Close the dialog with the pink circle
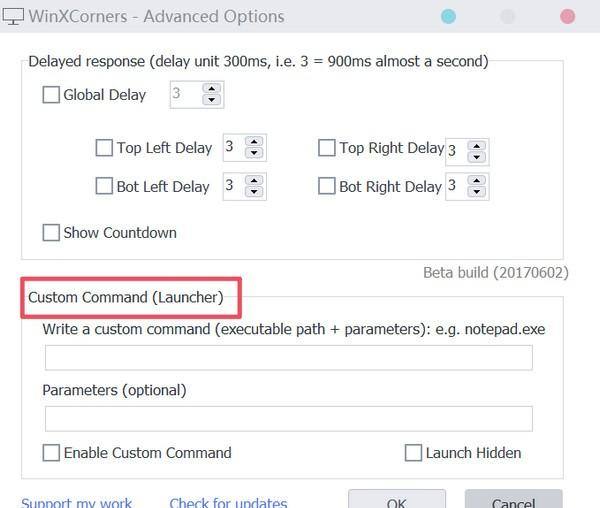Screen dimensions: 600x508 567,17
